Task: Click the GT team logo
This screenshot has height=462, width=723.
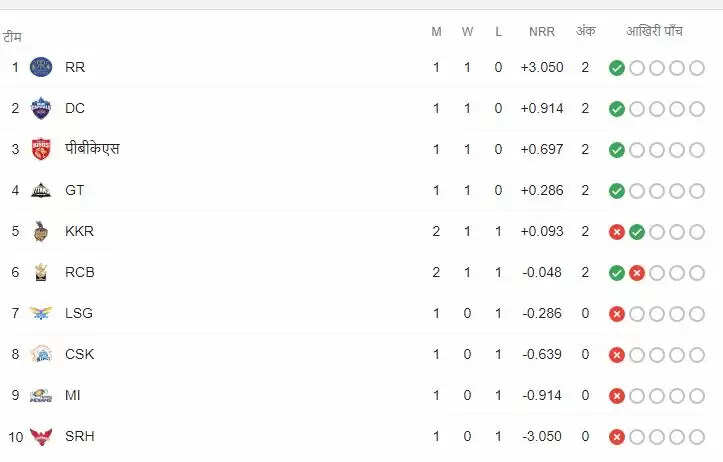Action: point(41,190)
